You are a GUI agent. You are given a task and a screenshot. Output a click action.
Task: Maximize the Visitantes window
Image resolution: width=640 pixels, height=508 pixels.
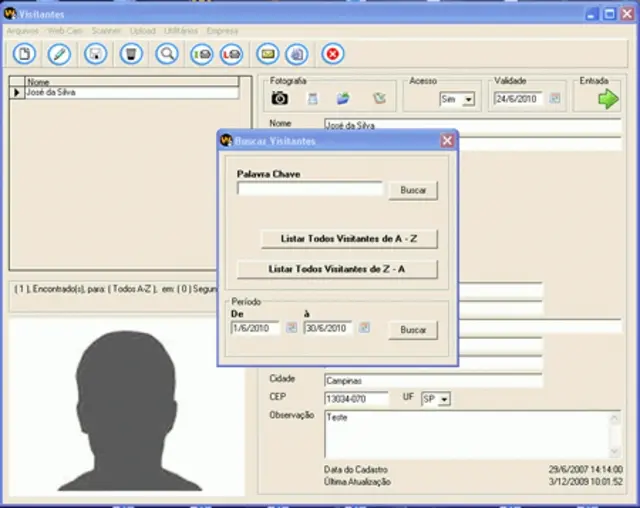click(x=609, y=14)
